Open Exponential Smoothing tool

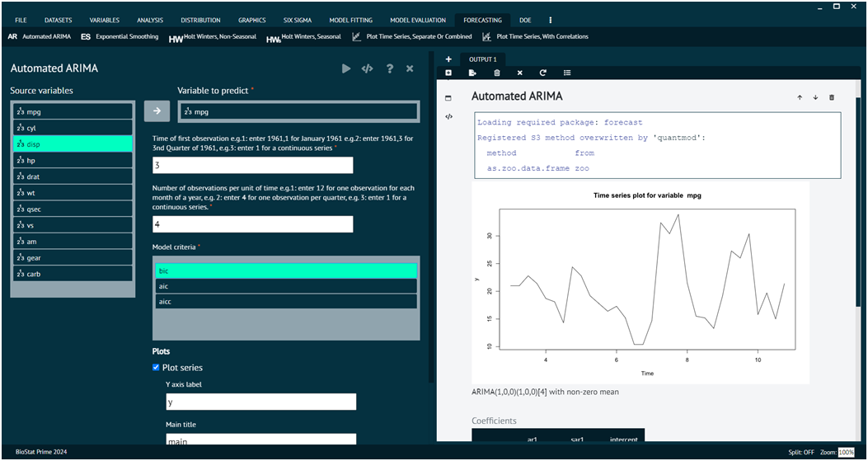(120, 36)
